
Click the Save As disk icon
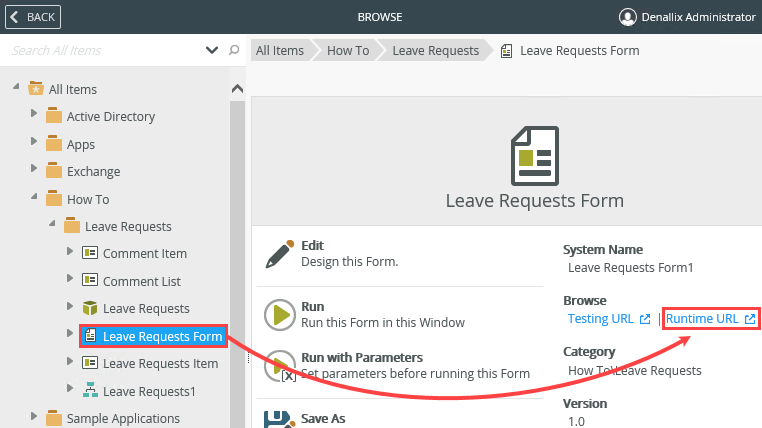click(280, 419)
